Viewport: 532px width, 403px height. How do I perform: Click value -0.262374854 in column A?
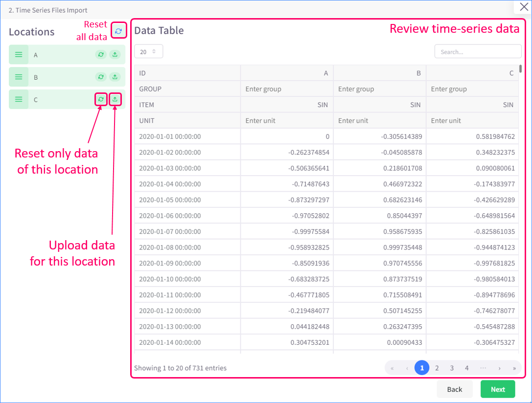pyautogui.click(x=287, y=152)
